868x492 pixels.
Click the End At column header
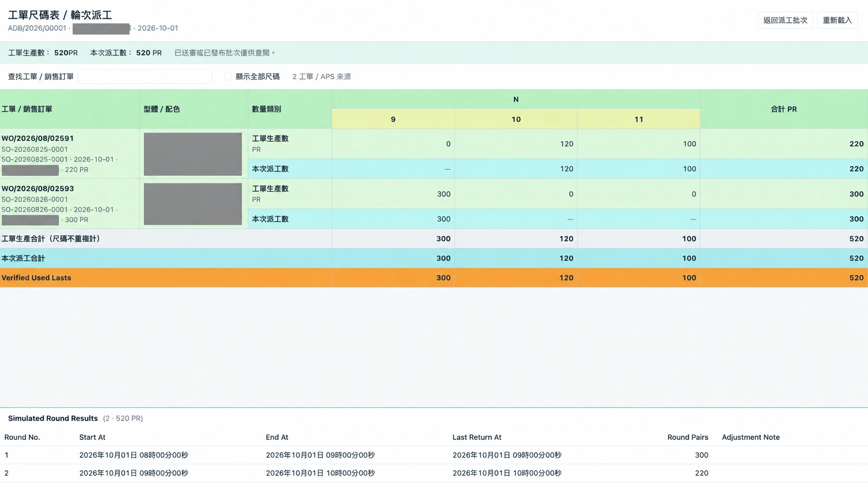pos(277,437)
